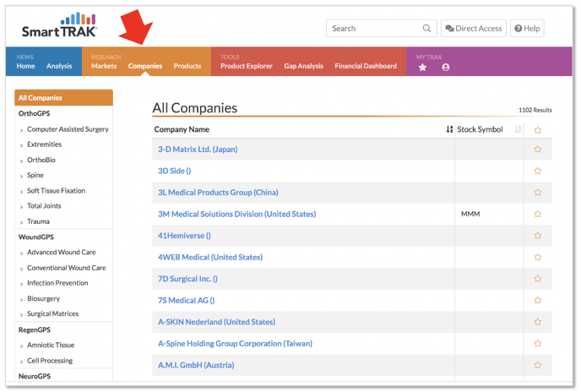Screen dimensions: 581x392
Task: Click the SmartTRAK logo
Action: point(59,25)
